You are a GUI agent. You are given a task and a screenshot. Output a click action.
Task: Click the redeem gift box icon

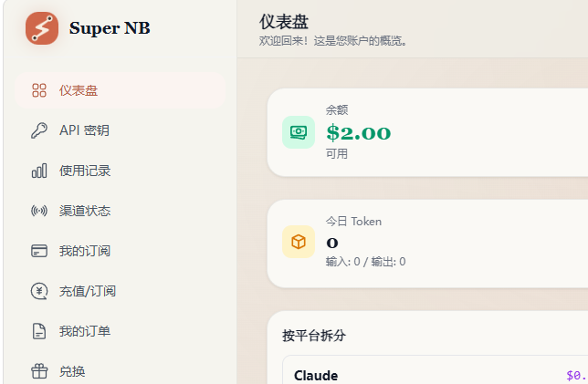click(x=39, y=371)
